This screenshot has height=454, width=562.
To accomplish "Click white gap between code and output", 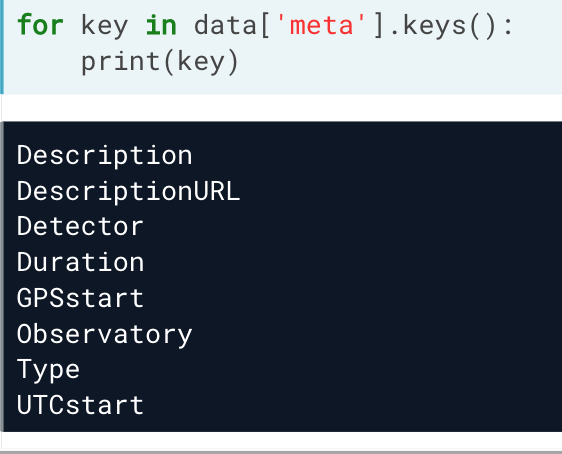I will pos(282,108).
